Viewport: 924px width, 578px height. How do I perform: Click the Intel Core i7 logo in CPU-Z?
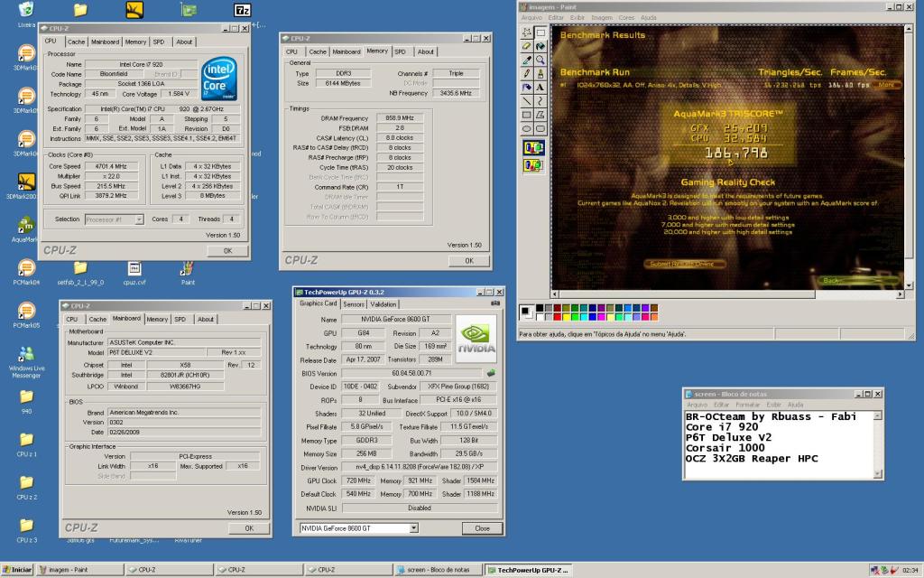[x=218, y=79]
